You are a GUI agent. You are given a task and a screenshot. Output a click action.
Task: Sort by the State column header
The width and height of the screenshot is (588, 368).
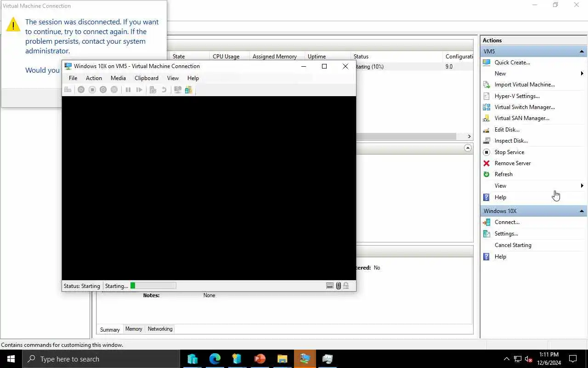pyautogui.click(x=189, y=57)
